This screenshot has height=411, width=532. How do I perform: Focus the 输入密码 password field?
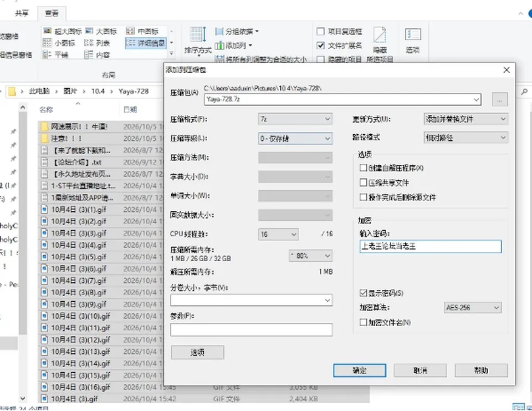[431, 246]
